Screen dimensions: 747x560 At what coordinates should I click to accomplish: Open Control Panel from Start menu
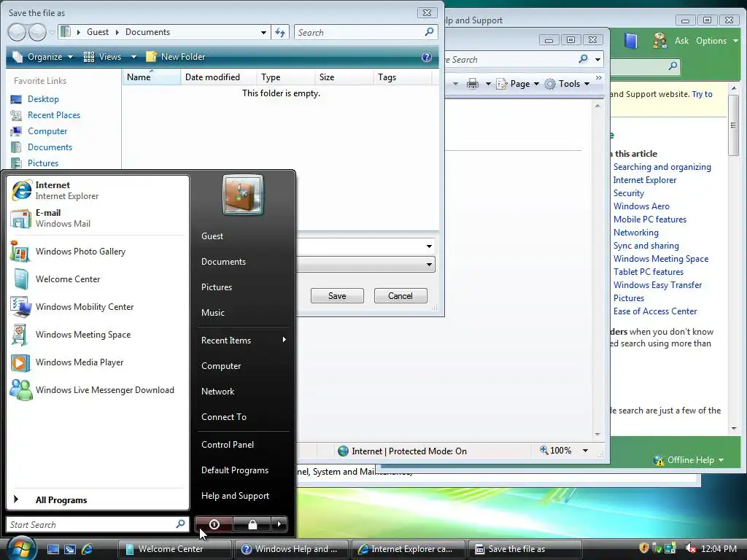tap(244, 444)
